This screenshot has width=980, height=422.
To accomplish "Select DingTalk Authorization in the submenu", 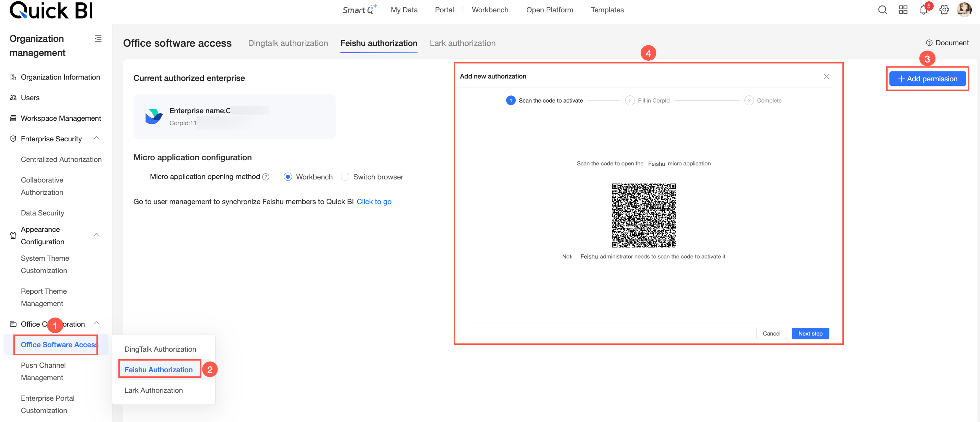I will (x=160, y=349).
